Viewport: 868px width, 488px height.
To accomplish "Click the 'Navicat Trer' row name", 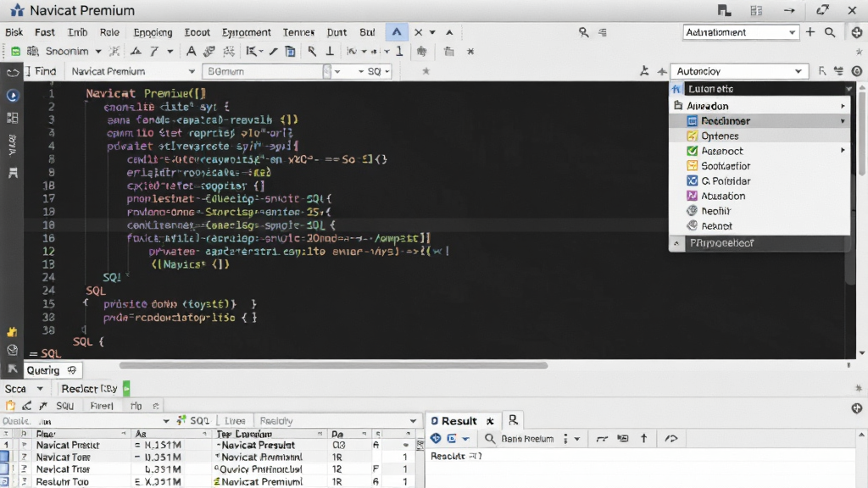I will click(x=63, y=469).
